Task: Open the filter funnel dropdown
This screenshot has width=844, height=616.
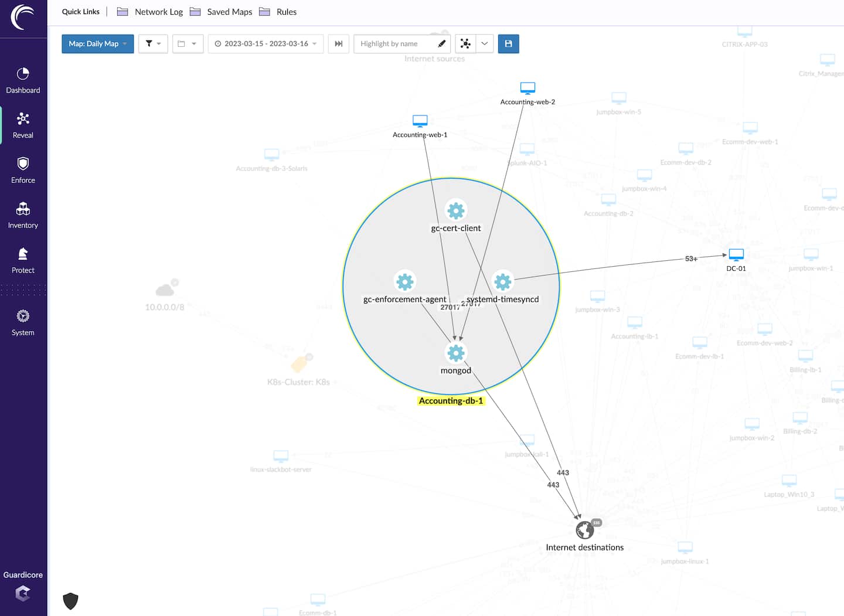Action: (x=153, y=44)
